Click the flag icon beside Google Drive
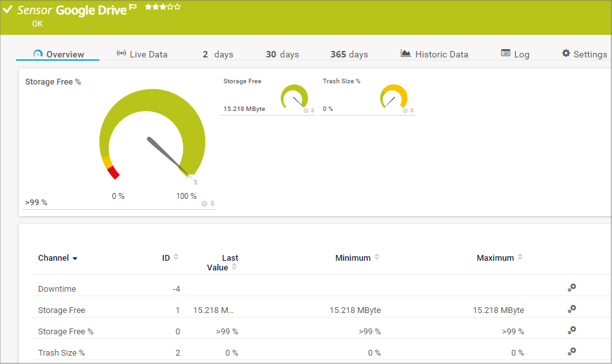 [x=132, y=7]
